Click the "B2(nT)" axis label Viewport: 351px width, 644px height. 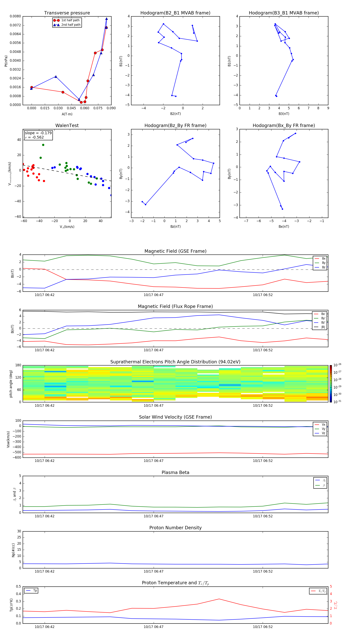[175, 114]
